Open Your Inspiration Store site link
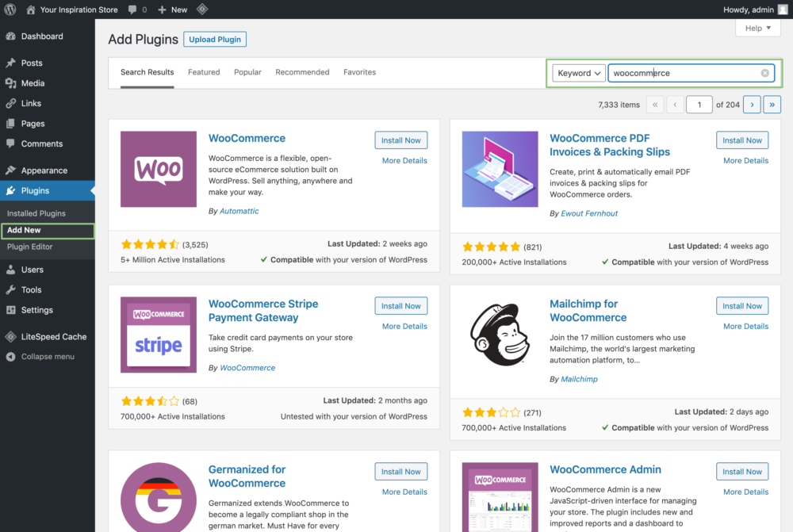This screenshot has height=532, width=793. (79, 10)
